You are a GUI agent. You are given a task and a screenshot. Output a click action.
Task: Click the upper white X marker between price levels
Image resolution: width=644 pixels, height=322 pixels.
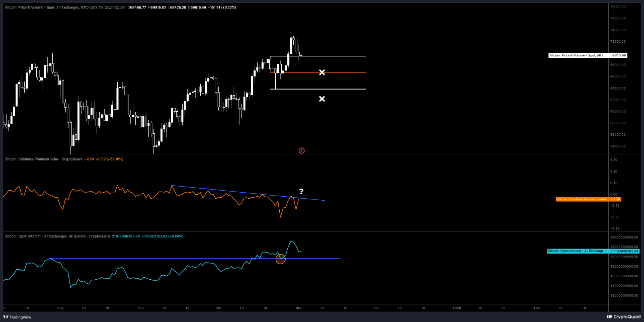click(321, 72)
